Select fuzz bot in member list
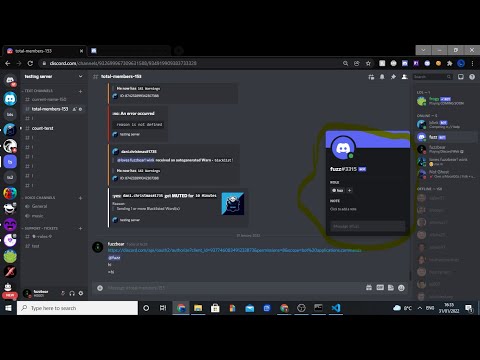The height and width of the screenshot is (360, 480). tap(446, 137)
